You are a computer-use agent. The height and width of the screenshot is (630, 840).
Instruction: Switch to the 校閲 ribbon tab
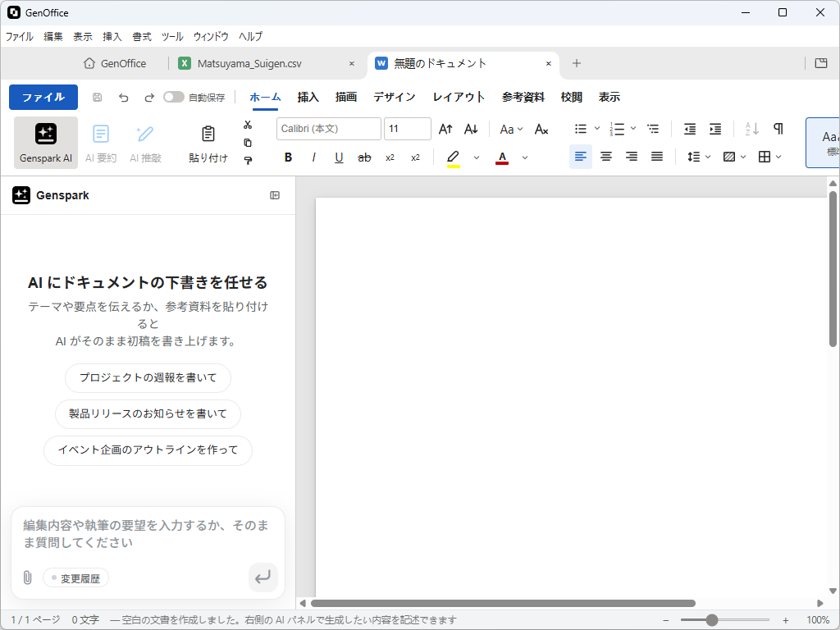click(x=571, y=97)
